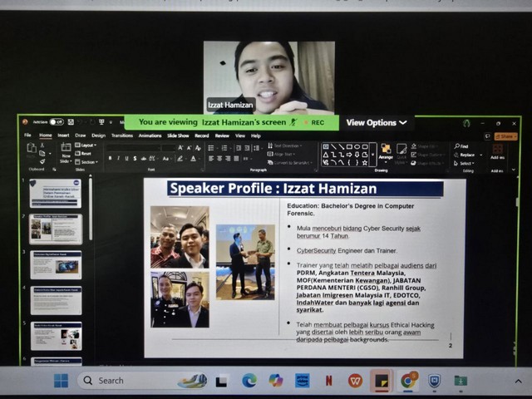Click the Windows Start icon
The image size is (532, 399).
coord(61,381)
